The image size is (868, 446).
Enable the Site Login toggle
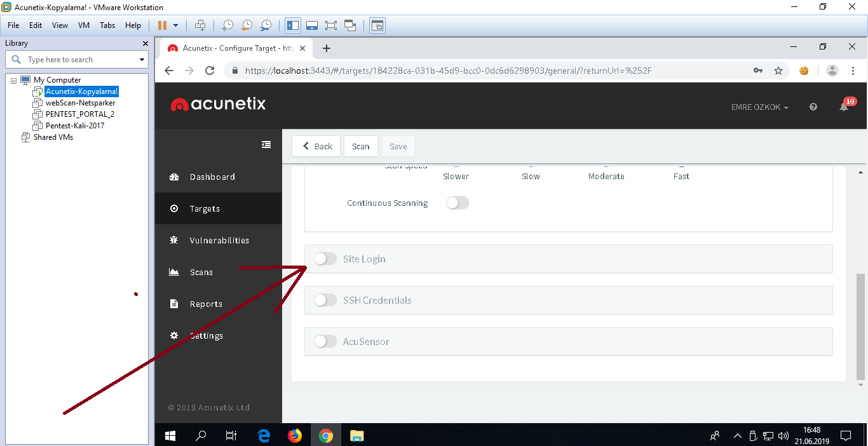click(325, 259)
